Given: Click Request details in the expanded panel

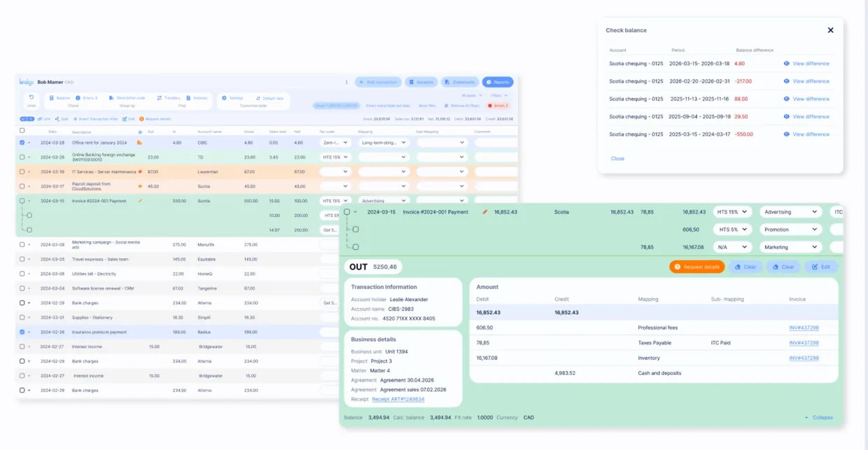Looking at the screenshot, I should point(696,267).
